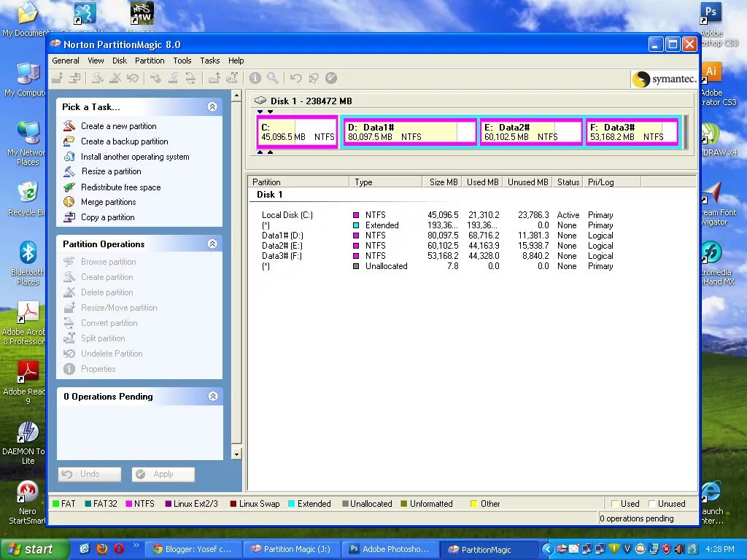The image size is (747, 560).
Task: Click the Create partition toolbar icon
Action: [x=98, y=78]
